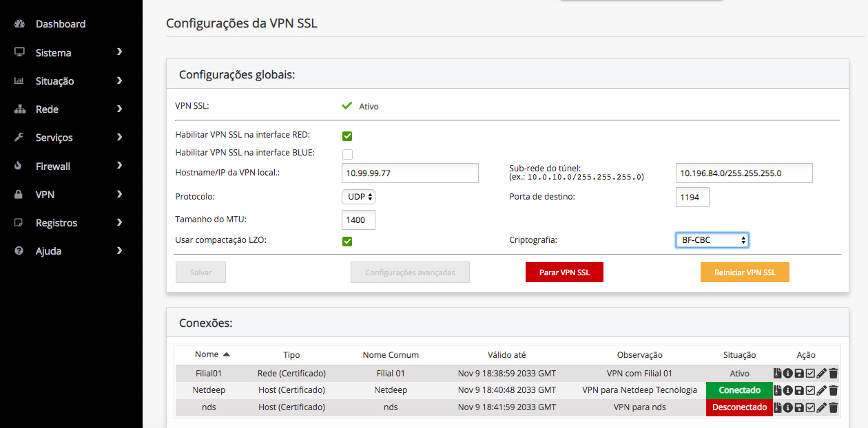The height and width of the screenshot is (428, 868).
Task: Delete the nds connection via trash icon
Action: (834, 408)
